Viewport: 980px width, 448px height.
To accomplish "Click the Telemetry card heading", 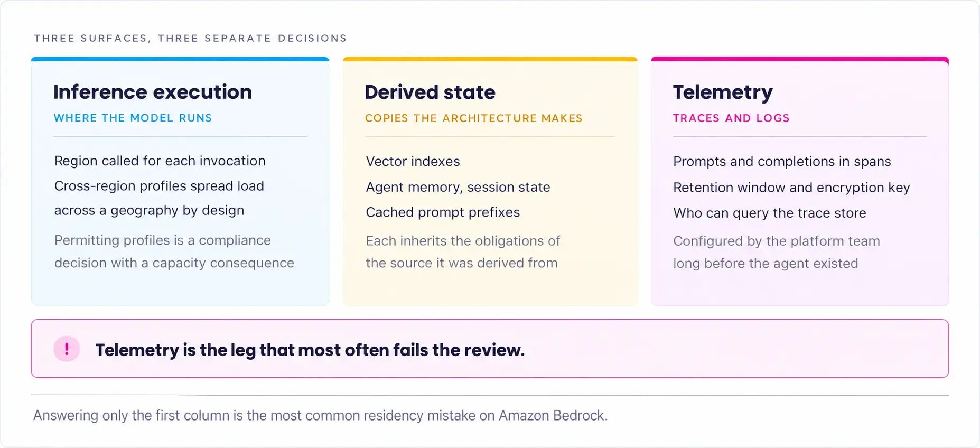I will [x=723, y=93].
